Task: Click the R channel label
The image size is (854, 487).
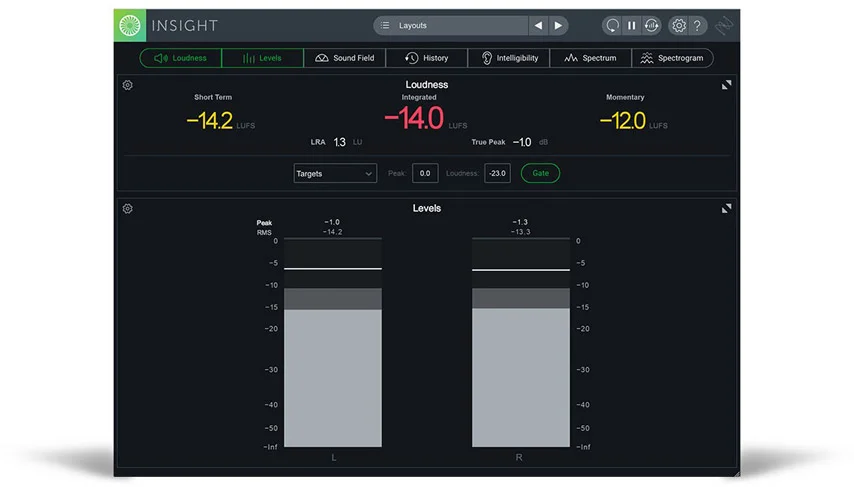Action: click(518, 458)
